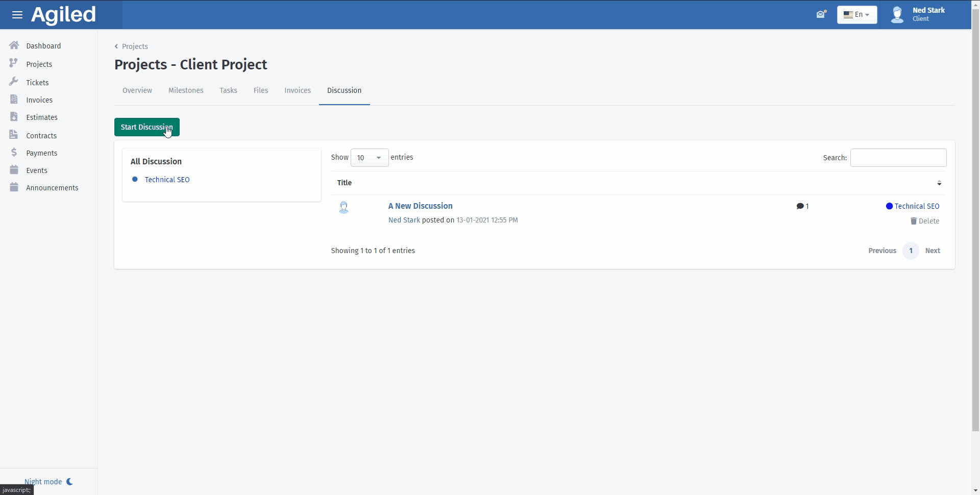Click the Ned Stark avatar in discussion row
This screenshot has height=495, width=980.
pyautogui.click(x=344, y=207)
